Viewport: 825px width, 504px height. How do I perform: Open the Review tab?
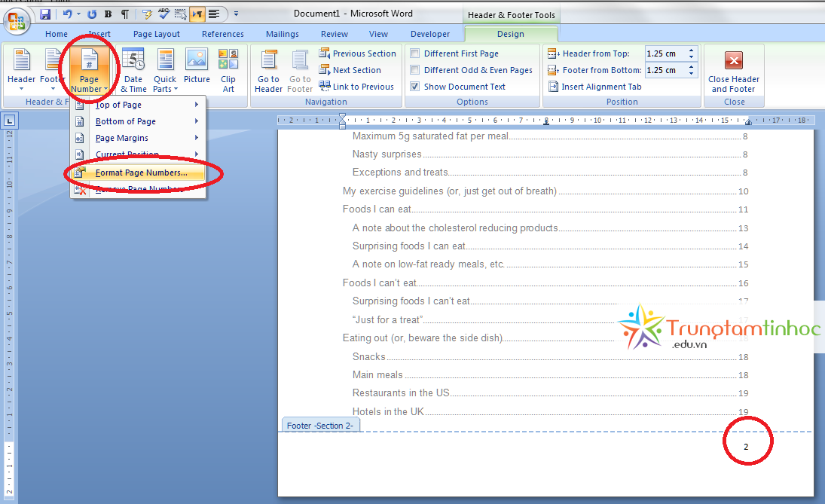(x=334, y=34)
